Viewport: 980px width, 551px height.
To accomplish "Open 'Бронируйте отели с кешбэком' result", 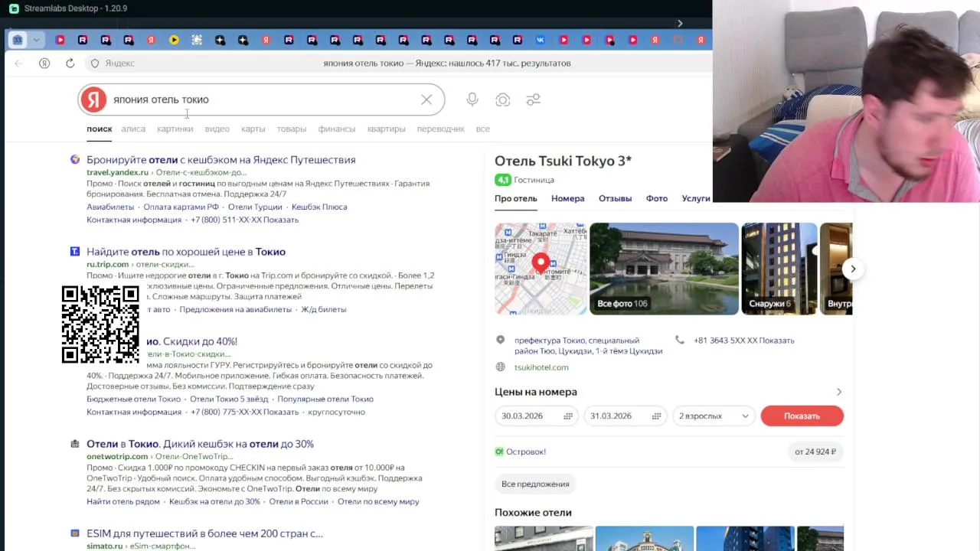I will click(221, 160).
